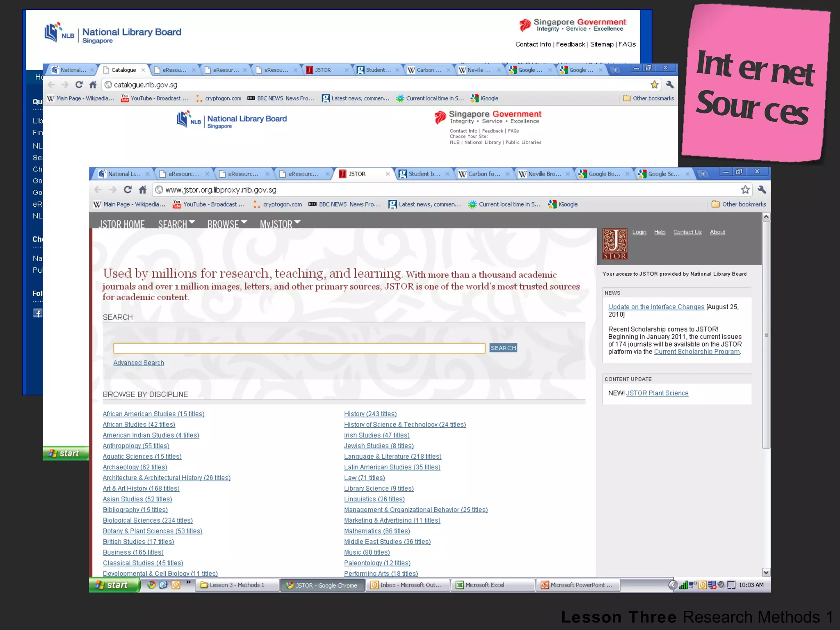The height and width of the screenshot is (630, 840).
Task: Open Update on the Interface Changes link
Action: [656, 307]
